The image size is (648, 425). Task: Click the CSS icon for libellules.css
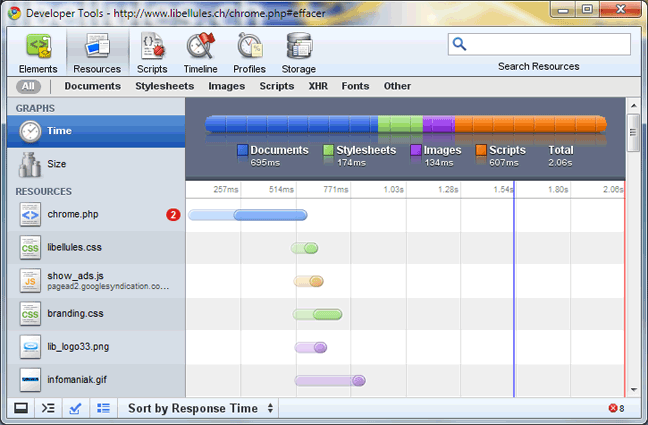30,248
